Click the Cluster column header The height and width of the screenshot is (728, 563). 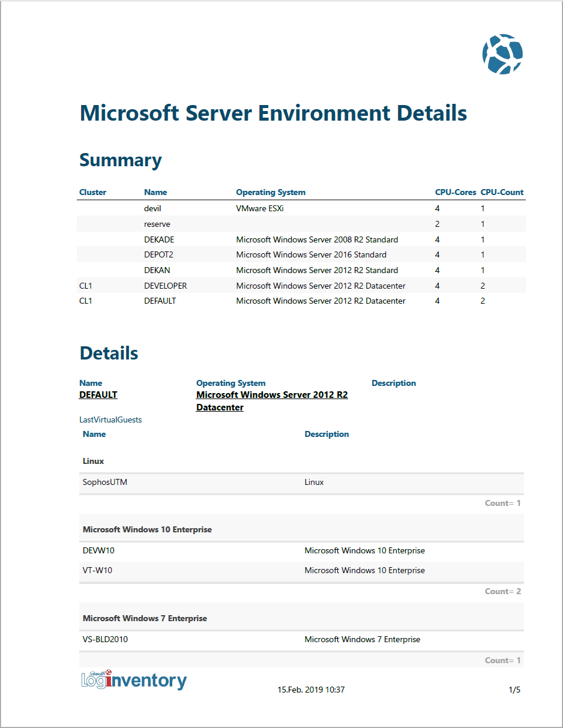[x=92, y=193]
